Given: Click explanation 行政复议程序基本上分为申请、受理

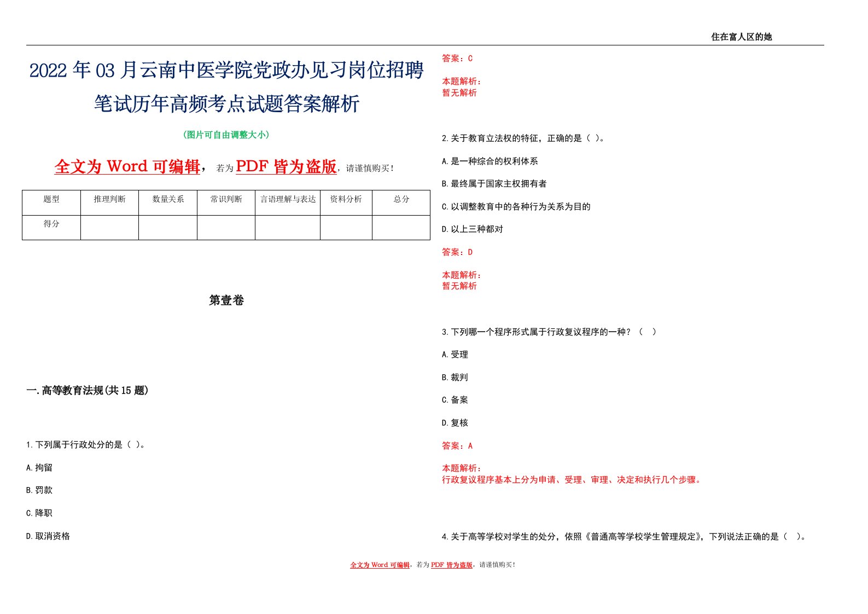Looking at the screenshot, I should (x=573, y=480).
